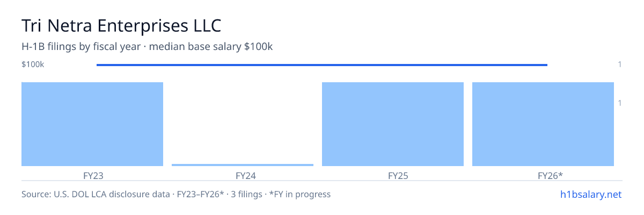644x215 pixels.
Task: Click the FY23 axis label
Action: pos(93,175)
